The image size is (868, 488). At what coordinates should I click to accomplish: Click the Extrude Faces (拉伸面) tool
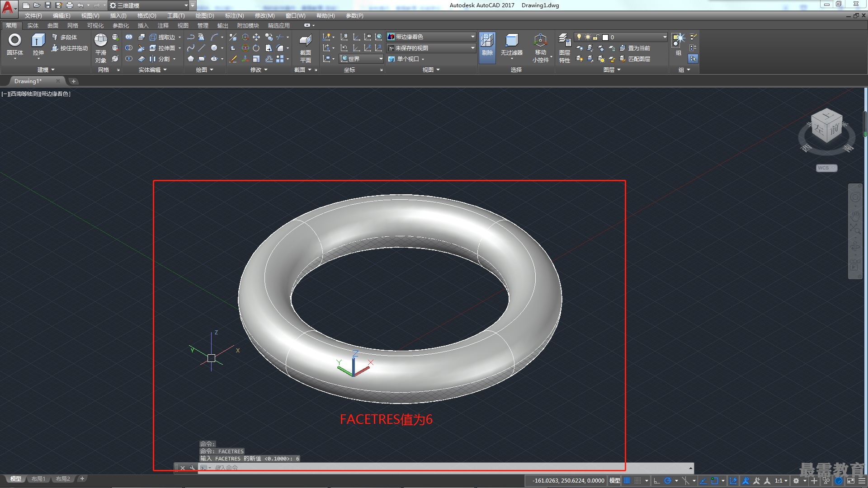coord(162,48)
